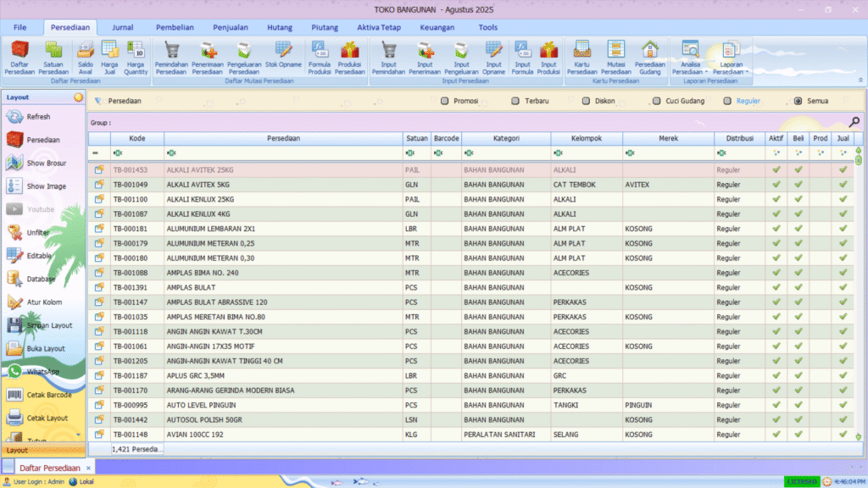
Task: Click the search magnifier icon above the grid
Action: click(854, 122)
